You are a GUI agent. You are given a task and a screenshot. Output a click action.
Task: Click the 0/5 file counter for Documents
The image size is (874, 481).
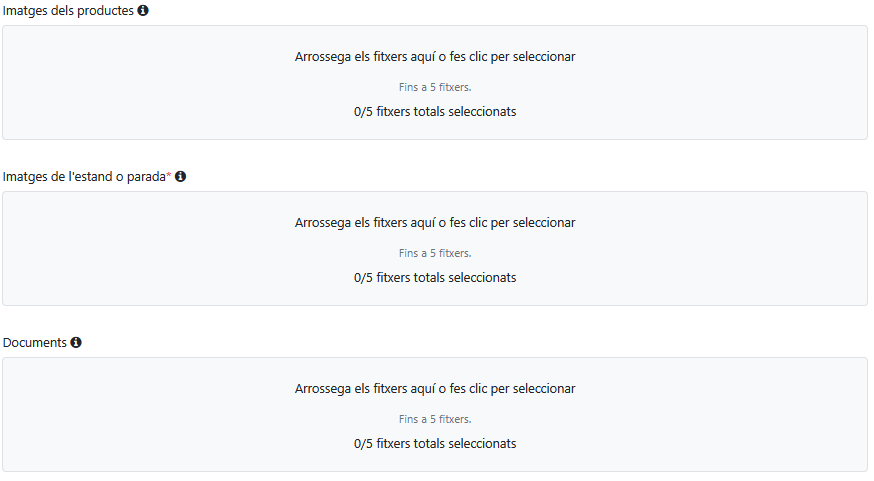435,443
